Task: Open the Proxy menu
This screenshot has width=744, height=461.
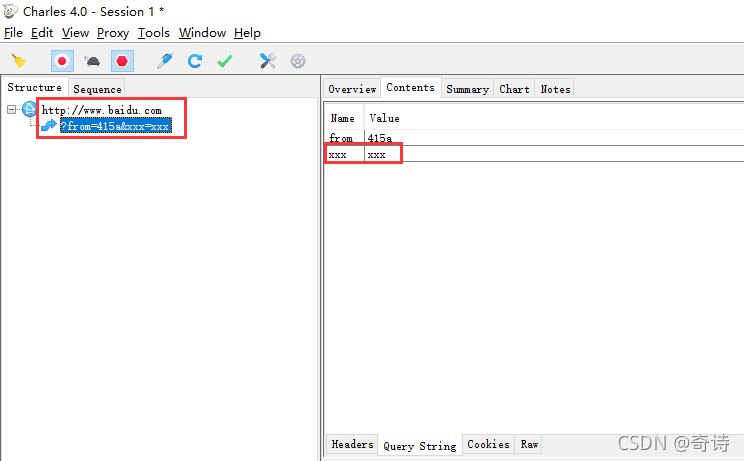Action: pos(113,33)
